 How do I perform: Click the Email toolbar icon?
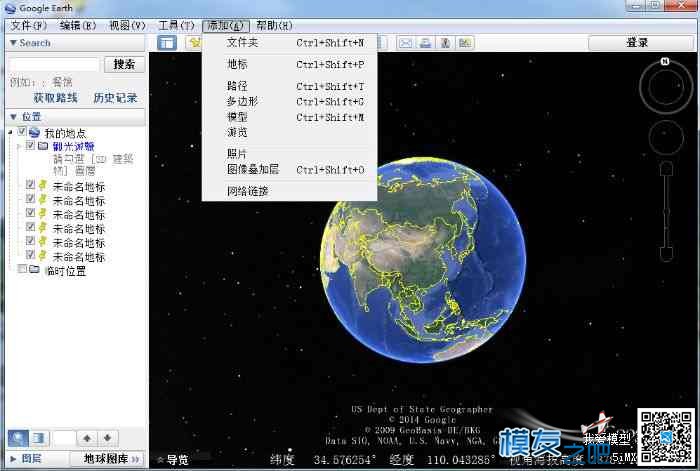click(405, 43)
